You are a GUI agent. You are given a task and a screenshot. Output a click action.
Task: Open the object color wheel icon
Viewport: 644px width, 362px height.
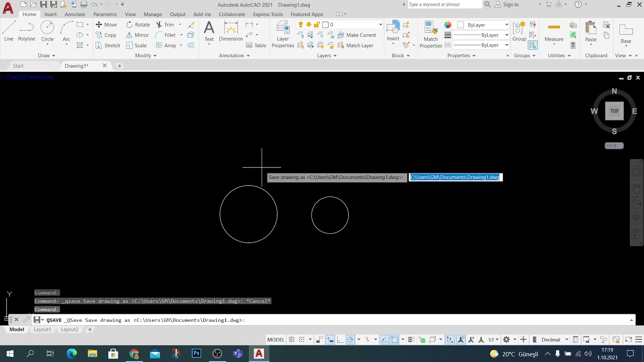coord(448,25)
